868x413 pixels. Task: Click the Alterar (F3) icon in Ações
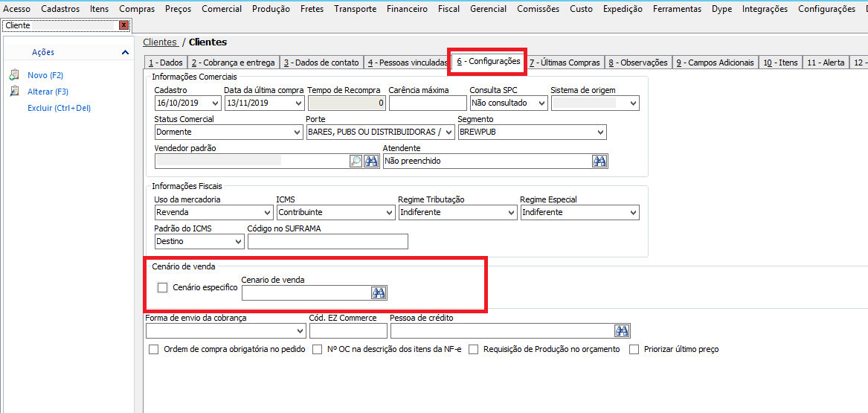(14, 92)
